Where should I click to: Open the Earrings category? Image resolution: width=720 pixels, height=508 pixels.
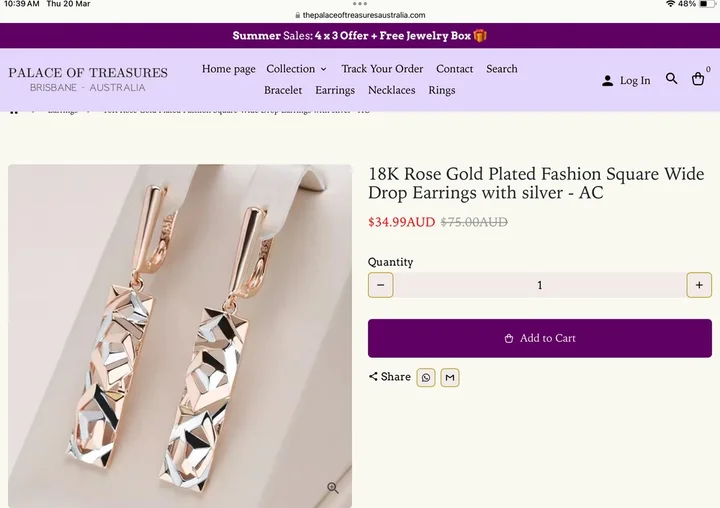335,90
